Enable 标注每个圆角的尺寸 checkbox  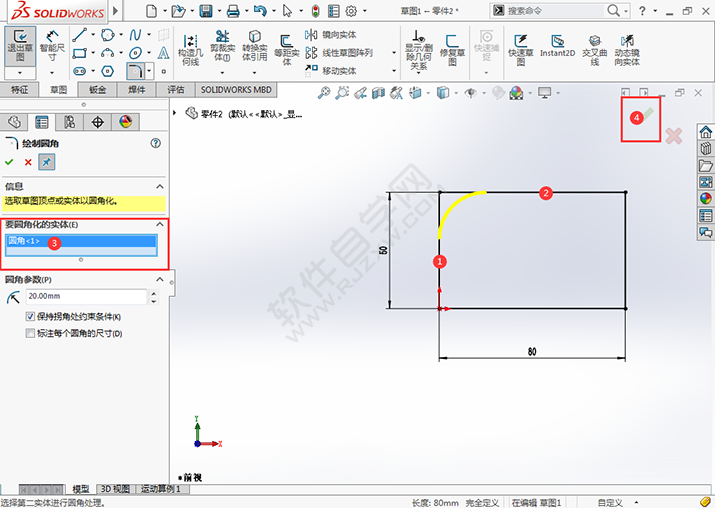pyautogui.click(x=30, y=333)
